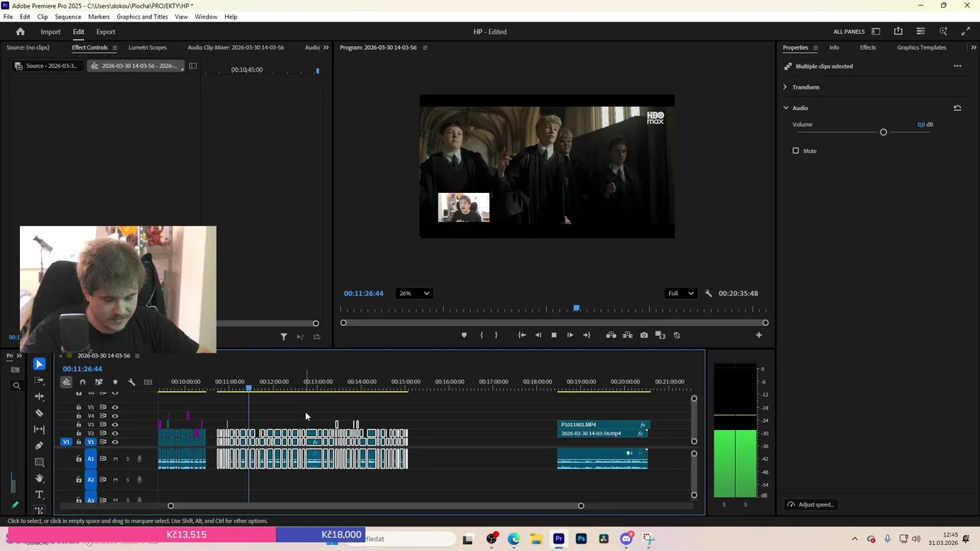Click ALL PANELS workspace label

(x=849, y=31)
